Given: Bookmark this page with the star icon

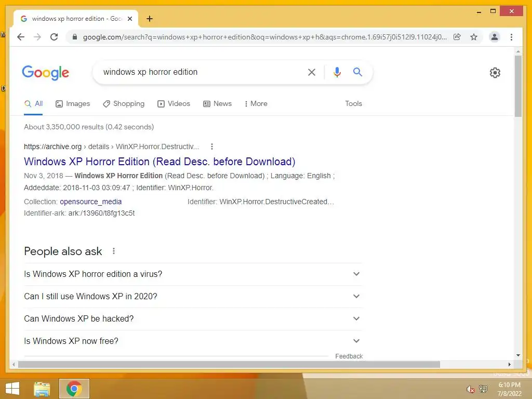Looking at the screenshot, I should click(474, 37).
